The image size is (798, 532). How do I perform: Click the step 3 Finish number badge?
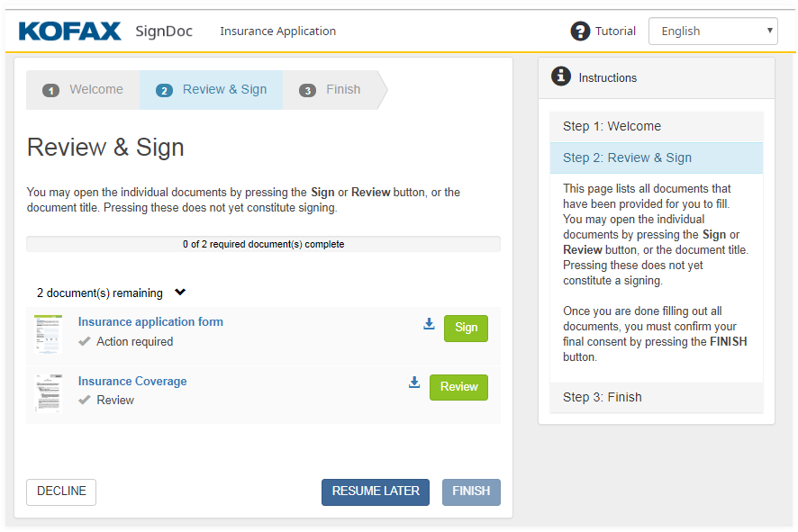(x=308, y=90)
